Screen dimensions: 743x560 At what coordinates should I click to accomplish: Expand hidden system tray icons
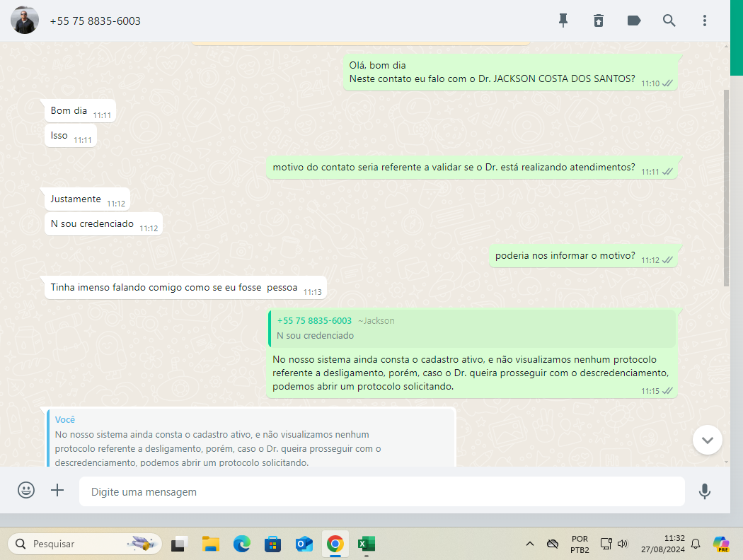pos(530,544)
